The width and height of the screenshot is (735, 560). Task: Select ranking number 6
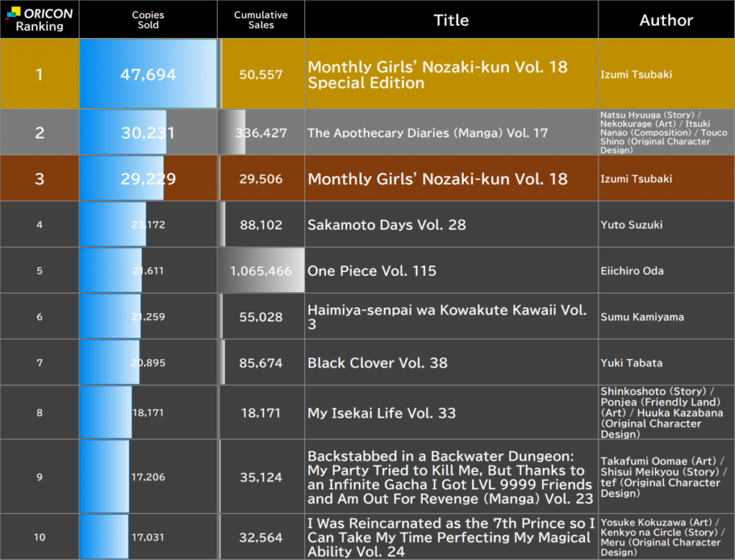click(39, 317)
